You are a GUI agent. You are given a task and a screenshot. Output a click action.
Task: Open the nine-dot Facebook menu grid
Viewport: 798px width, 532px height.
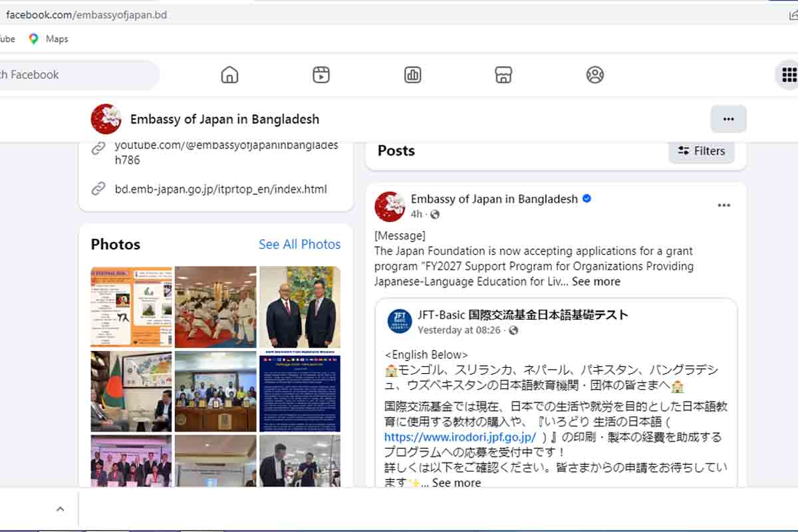pos(789,74)
